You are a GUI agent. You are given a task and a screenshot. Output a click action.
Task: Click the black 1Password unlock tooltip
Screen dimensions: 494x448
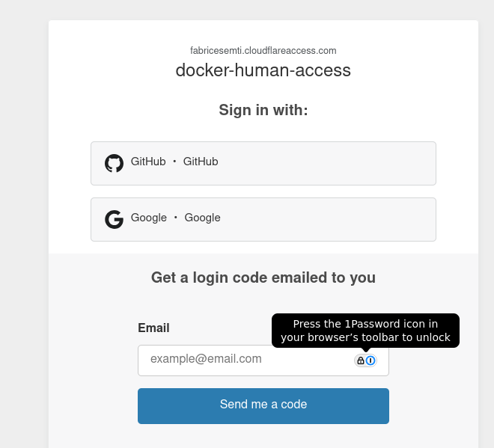(365, 331)
